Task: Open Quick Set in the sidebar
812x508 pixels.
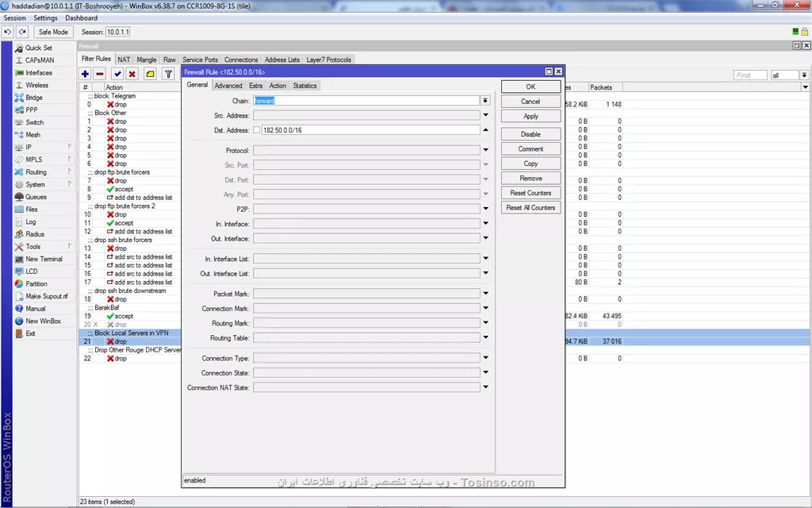Action: 39,48
